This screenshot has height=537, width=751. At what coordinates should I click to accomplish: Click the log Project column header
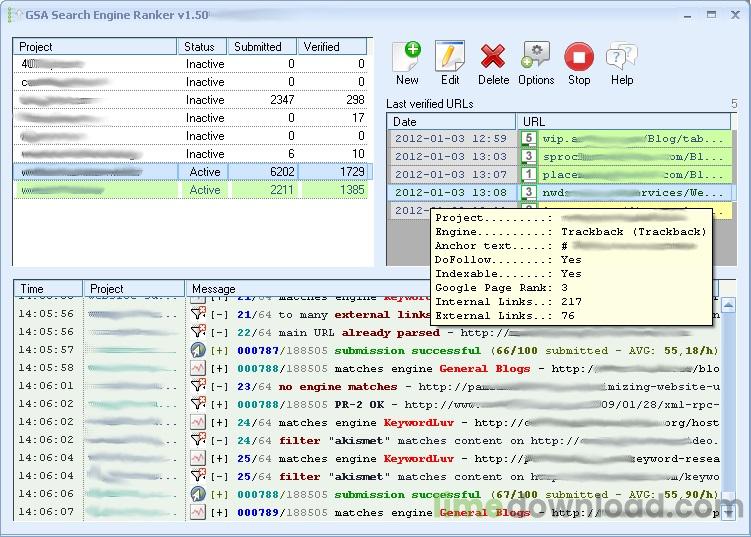[134, 288]
